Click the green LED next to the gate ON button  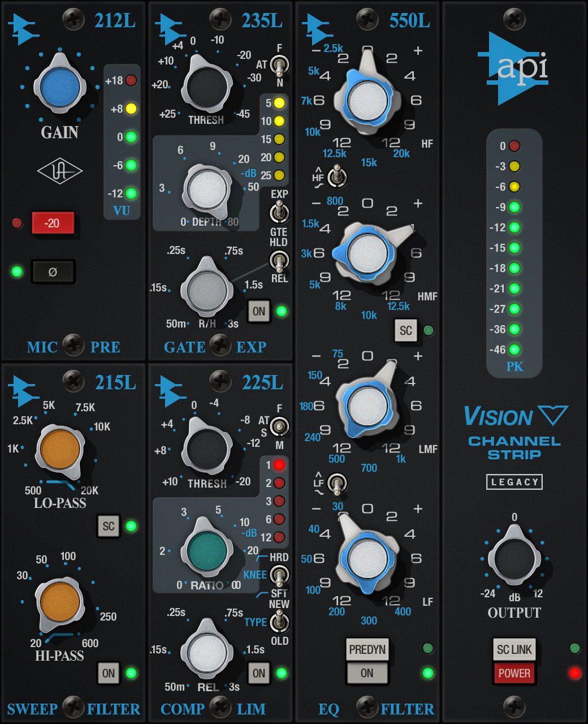click(x=281, y=311)
